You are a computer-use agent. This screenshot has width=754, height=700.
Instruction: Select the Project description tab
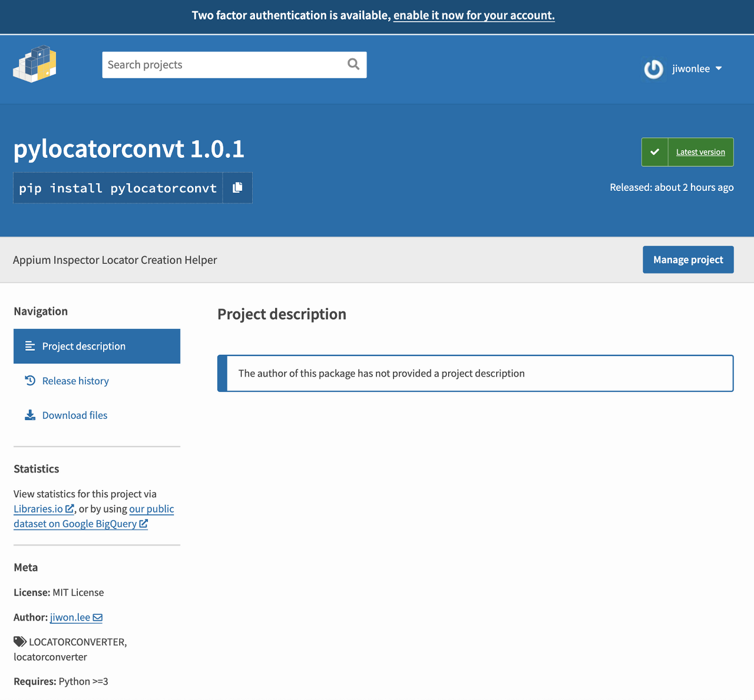coord(97,346)
